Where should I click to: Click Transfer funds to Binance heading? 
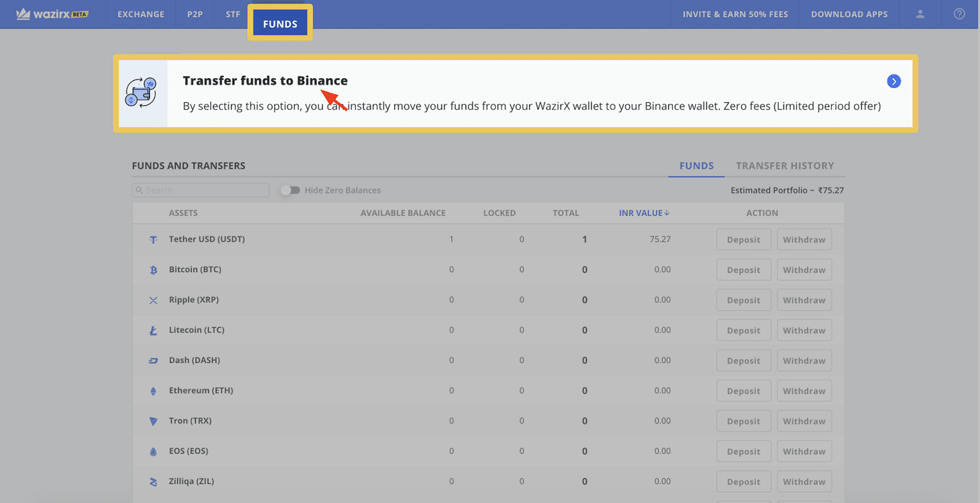265,81
